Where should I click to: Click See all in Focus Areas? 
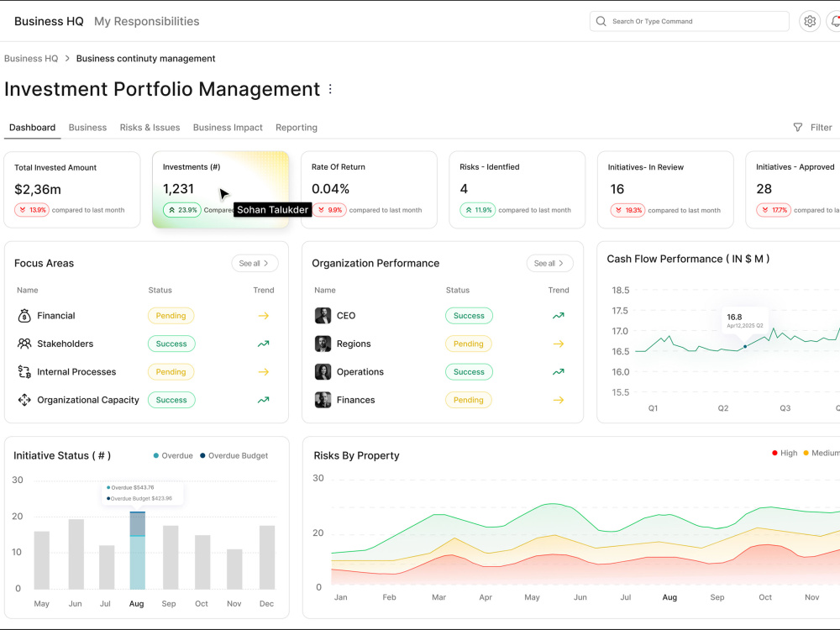pyautogui.click(x=255, y=263)
